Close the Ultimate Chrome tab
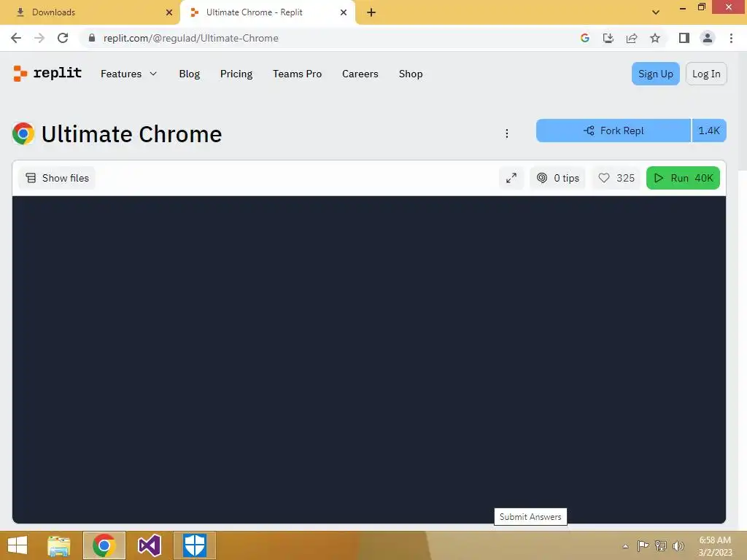The height and width of the screenshot is (560, 747). click(344, 12)
